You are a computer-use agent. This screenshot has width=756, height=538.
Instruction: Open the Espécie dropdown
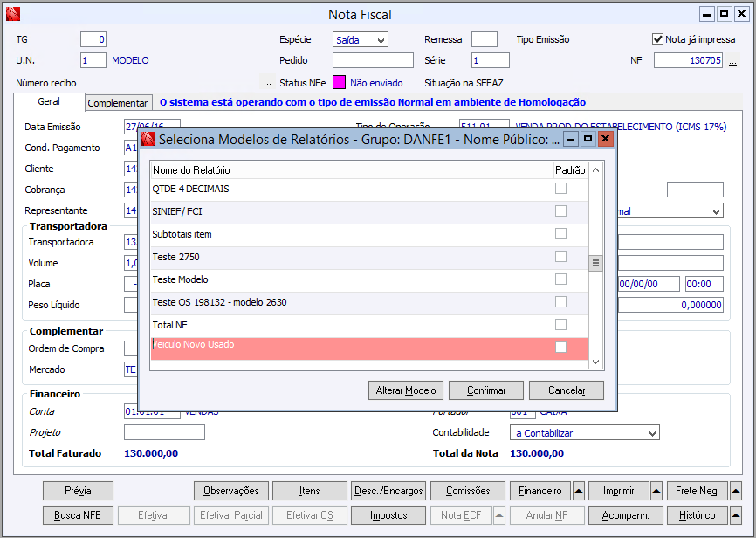[361, 39]
